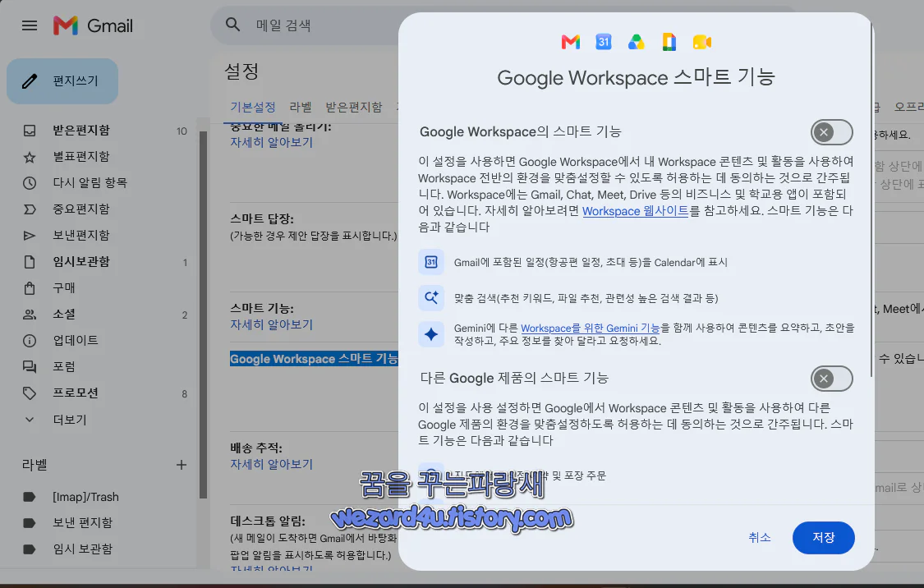Select the 기본설정 settings tab
Viewport: 924px width, 588px height.
click(x=253, y=108)
